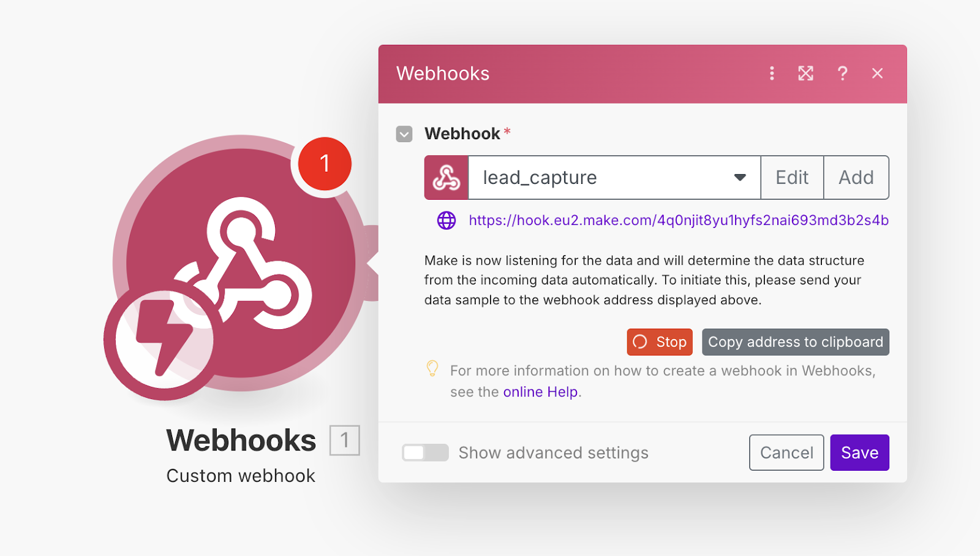Click the Webhooks module title label

click(241, 440)
